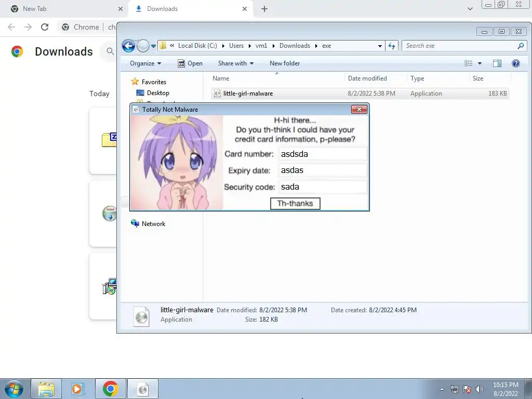The width and height of the screenshot is (532, 399).
Task: Show hidden system tray icons
Action: [x=442, y=389]
